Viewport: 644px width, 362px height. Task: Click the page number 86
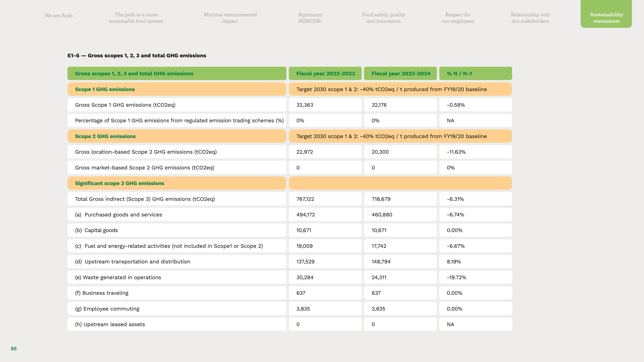[14, 348]
